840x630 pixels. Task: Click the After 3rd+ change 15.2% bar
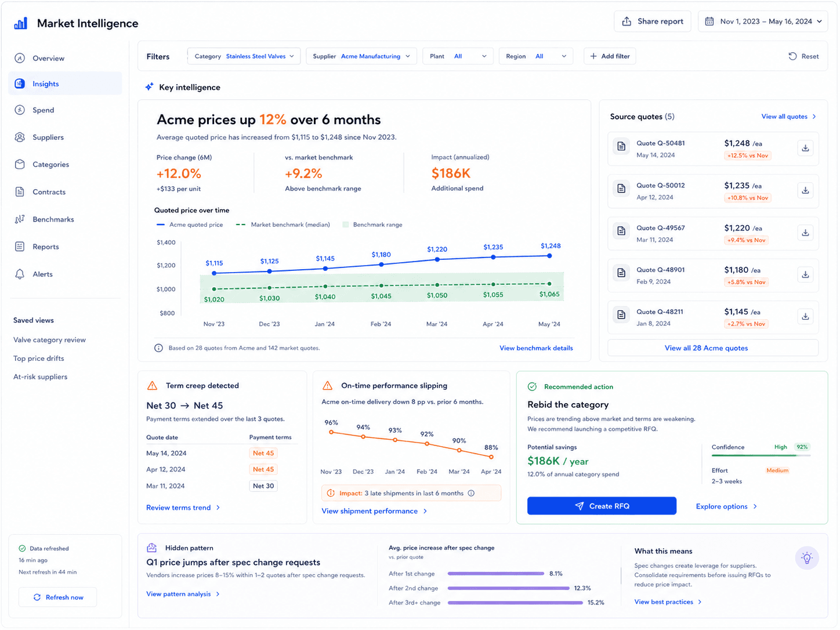pos(515,603)
